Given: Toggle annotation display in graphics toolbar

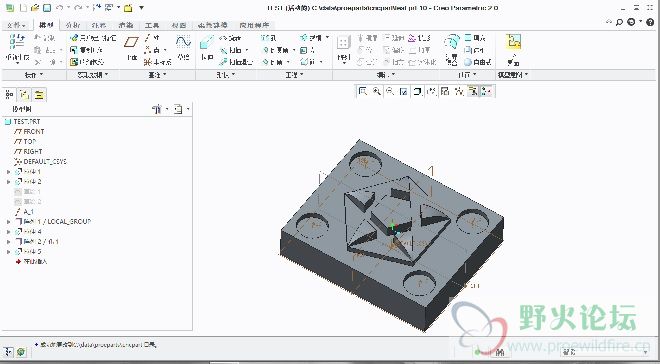Looking at the screenshot, I should (x=473, y=91).
